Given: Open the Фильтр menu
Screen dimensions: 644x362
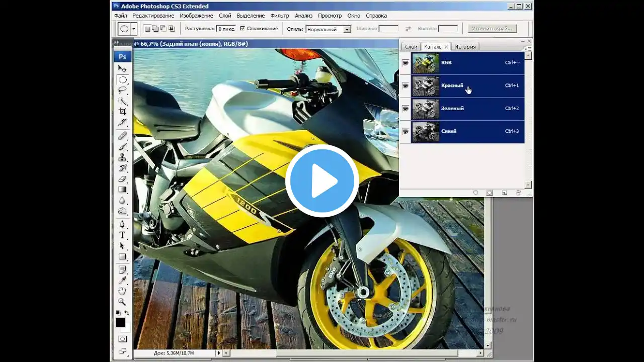Looking at the screenshot, I should 280,16.
